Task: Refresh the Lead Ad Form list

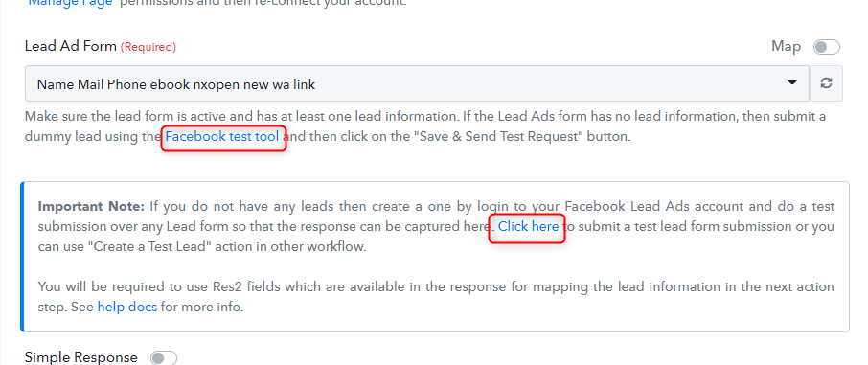Action: pos(826,83)
